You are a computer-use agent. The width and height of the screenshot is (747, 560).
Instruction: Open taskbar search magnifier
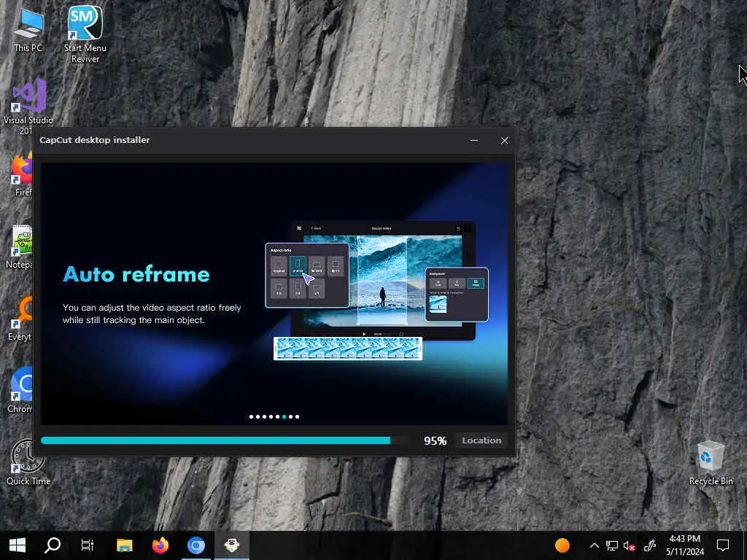(x=53, y=545)
